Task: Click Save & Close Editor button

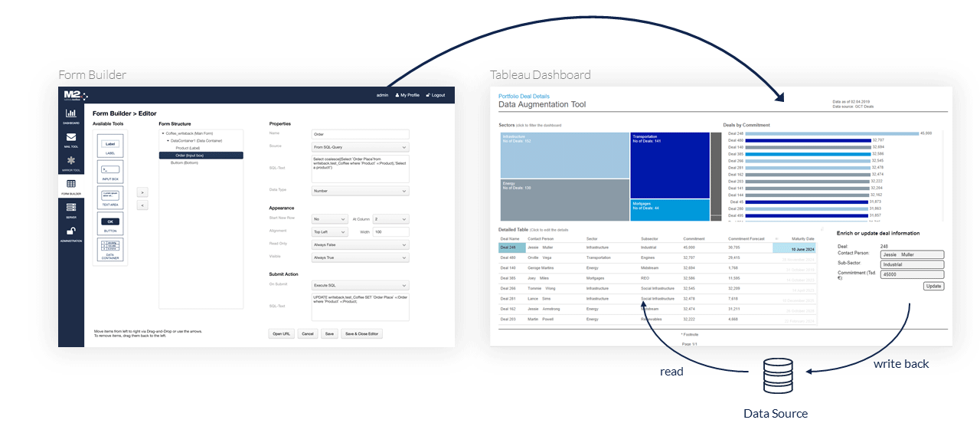Action: (362, 334)
